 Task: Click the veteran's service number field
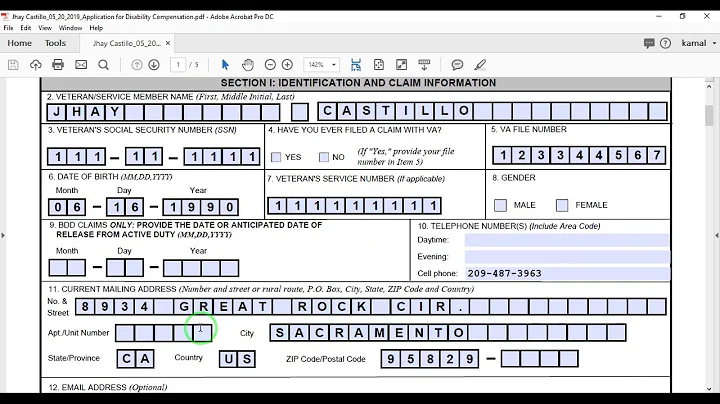tap(354, 206)
